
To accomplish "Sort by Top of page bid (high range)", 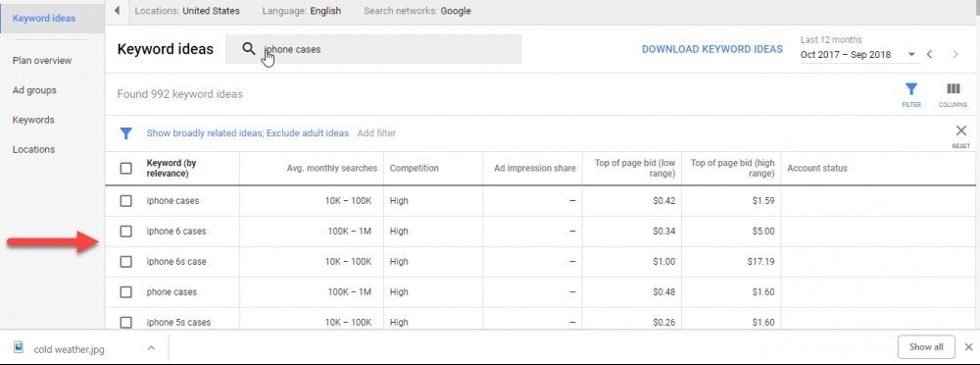I will 732,169.
